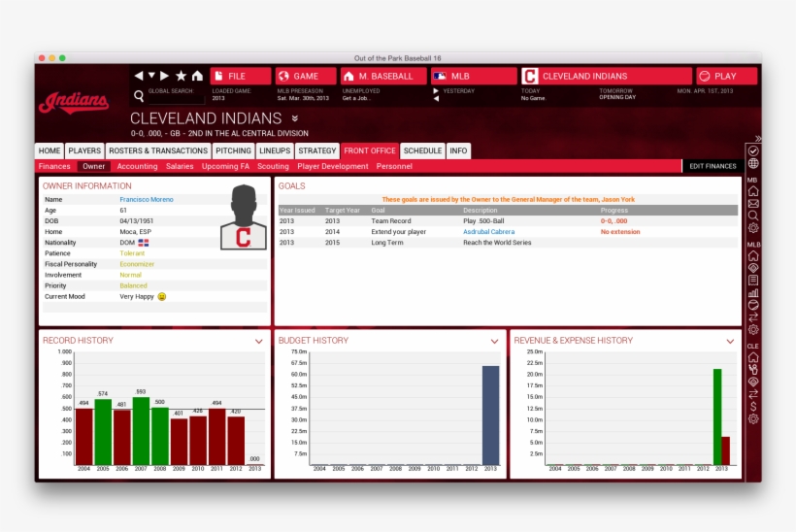
Task: Expand the team chevron beside CLEVELAND INDIANS title
Action: coord(295,118)
